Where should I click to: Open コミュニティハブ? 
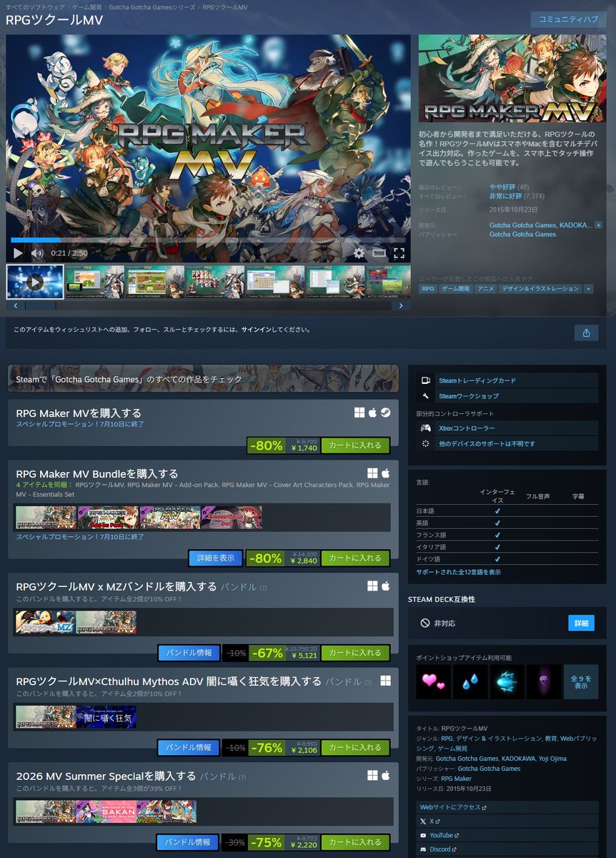[568, 19]
